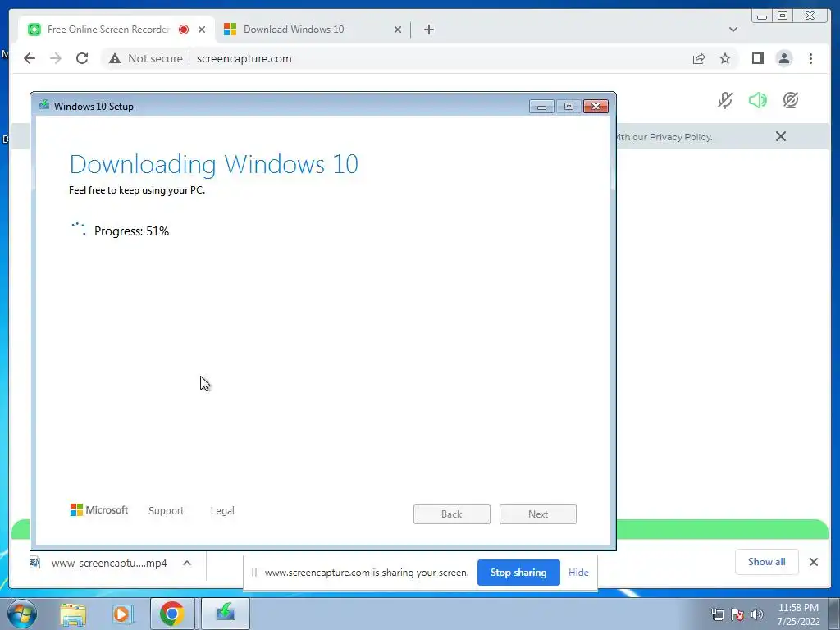Go back in Chrome browser
The height and width of the screenshot is (630, 840).
(x=30, y=58)
